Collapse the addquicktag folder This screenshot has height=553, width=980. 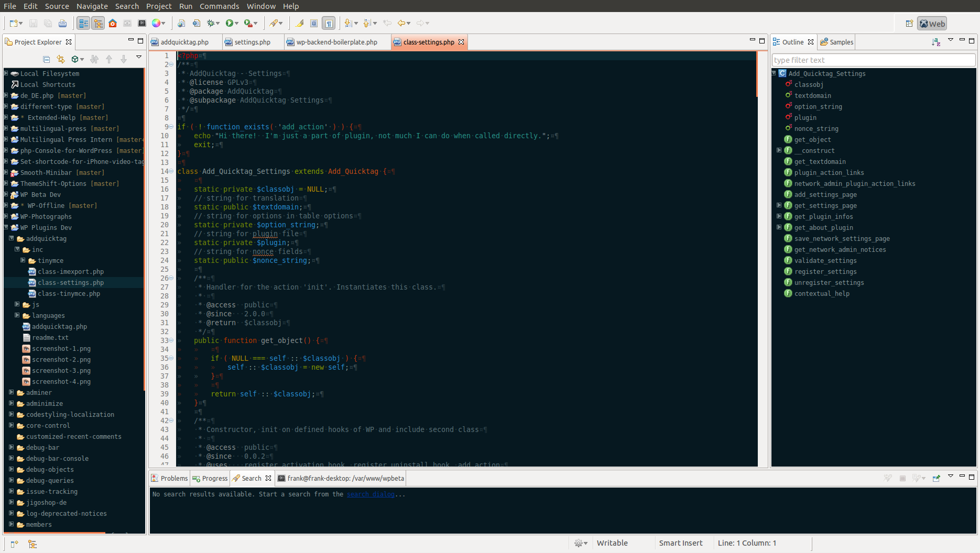(x=11, y=238)
